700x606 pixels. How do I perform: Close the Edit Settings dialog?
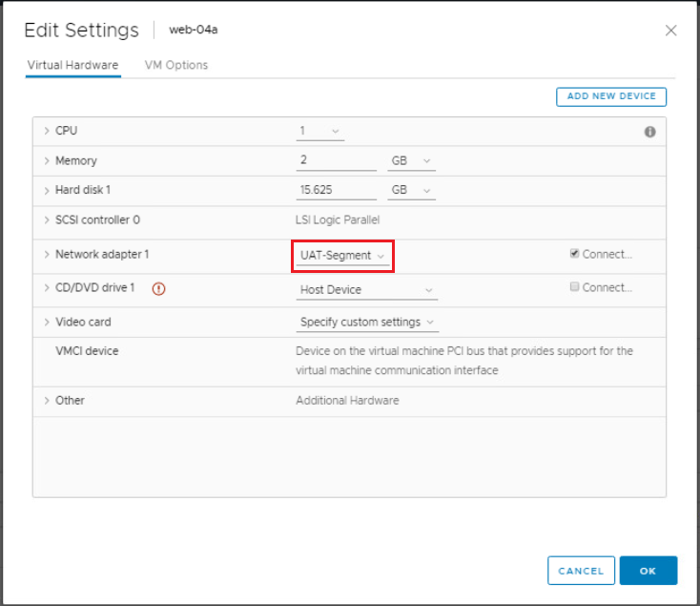[670, 31]
